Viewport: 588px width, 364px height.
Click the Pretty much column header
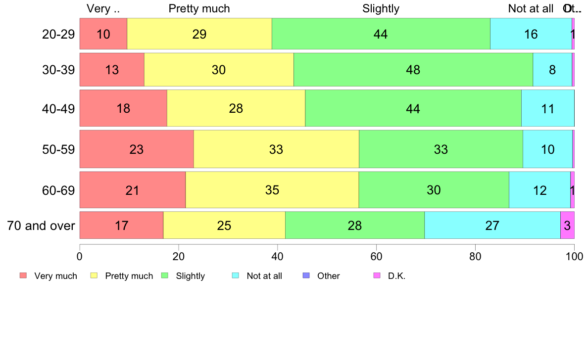[x=199, y=8]
